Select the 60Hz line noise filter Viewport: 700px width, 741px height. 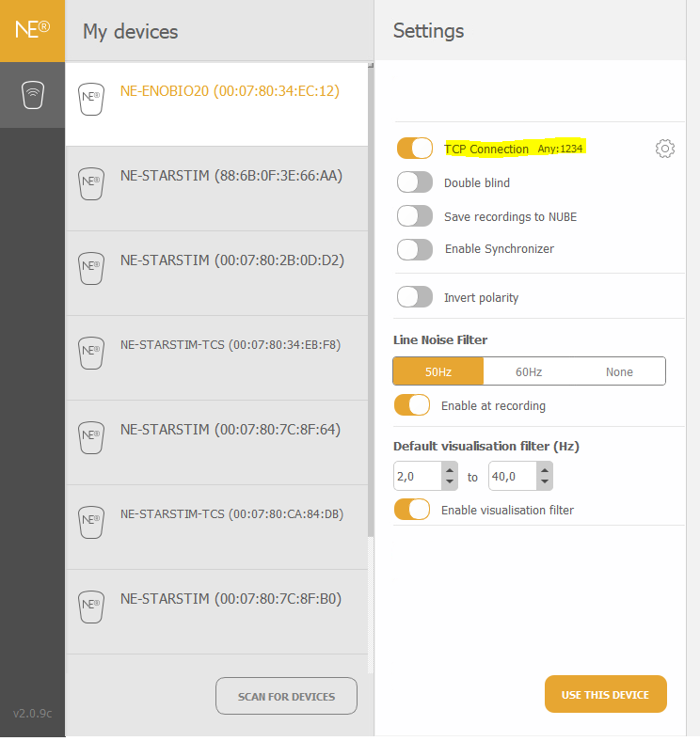click(x=529, y=372)
